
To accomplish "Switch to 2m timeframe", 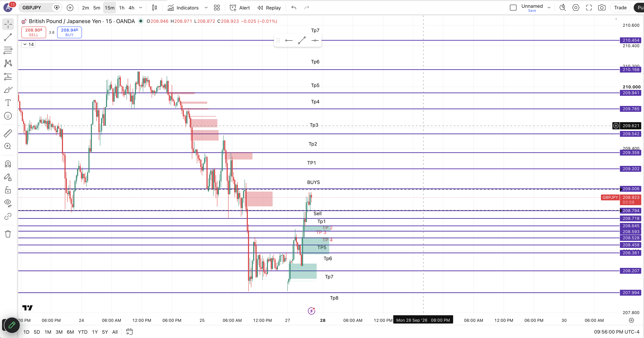I will click(86, 8).
